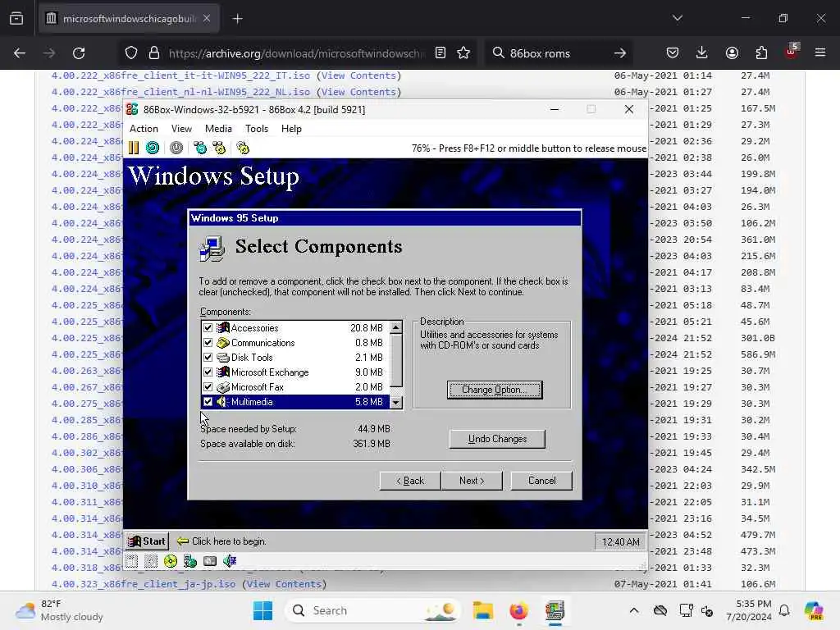This screenshot has height=630, width=840.
Task: Click components list scroll up arrow
Action: click(396, 327)
